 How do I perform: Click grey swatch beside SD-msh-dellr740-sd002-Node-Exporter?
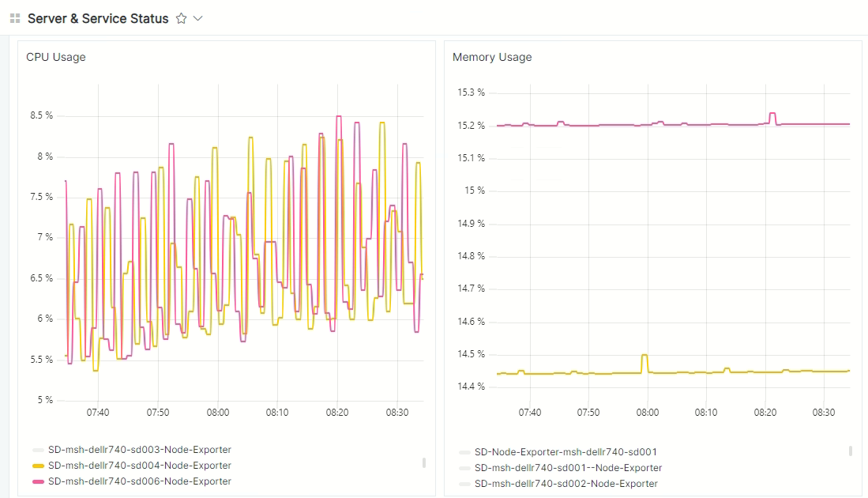click(x=464, y=484)
